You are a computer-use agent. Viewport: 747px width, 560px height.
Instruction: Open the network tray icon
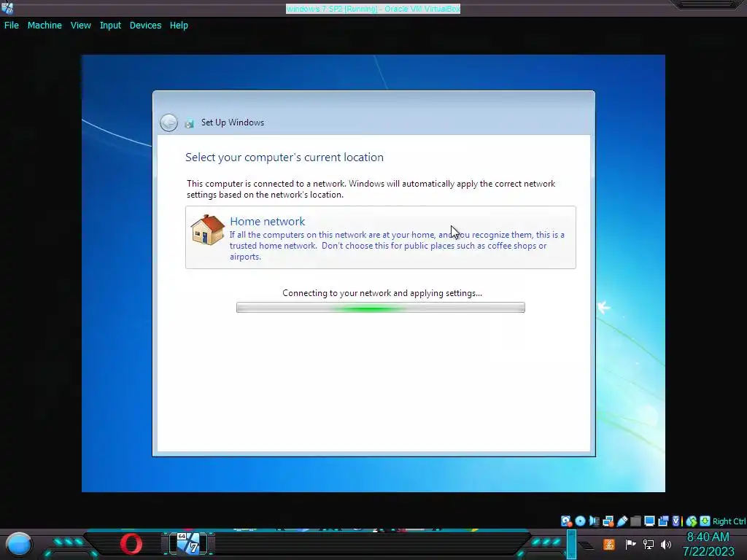pyautogui.click(x=648, y=544)
